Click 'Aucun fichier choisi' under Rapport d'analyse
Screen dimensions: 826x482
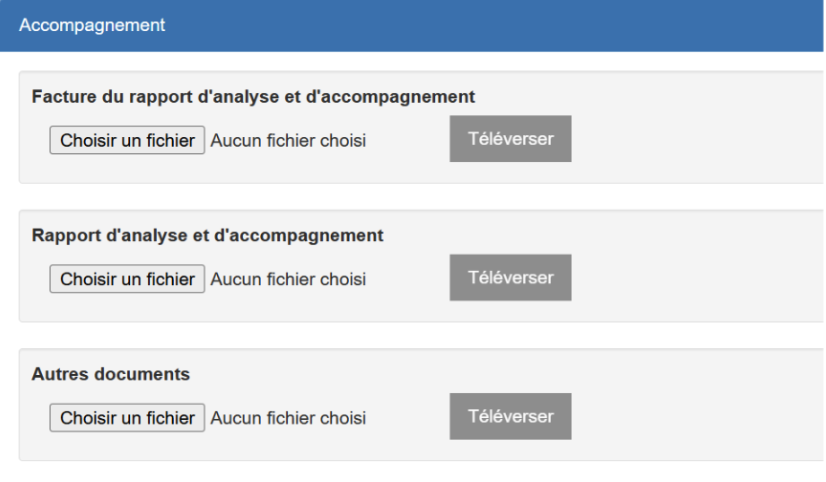tap(288, 279)
